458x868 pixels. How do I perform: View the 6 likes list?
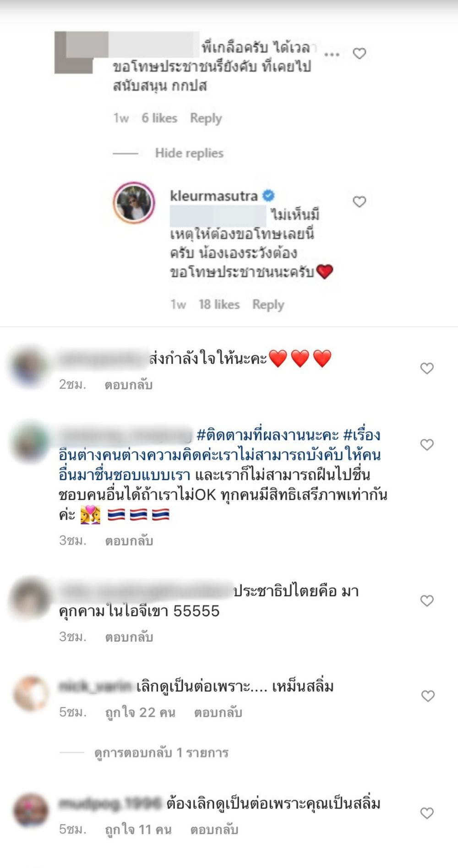coord(159,118)
